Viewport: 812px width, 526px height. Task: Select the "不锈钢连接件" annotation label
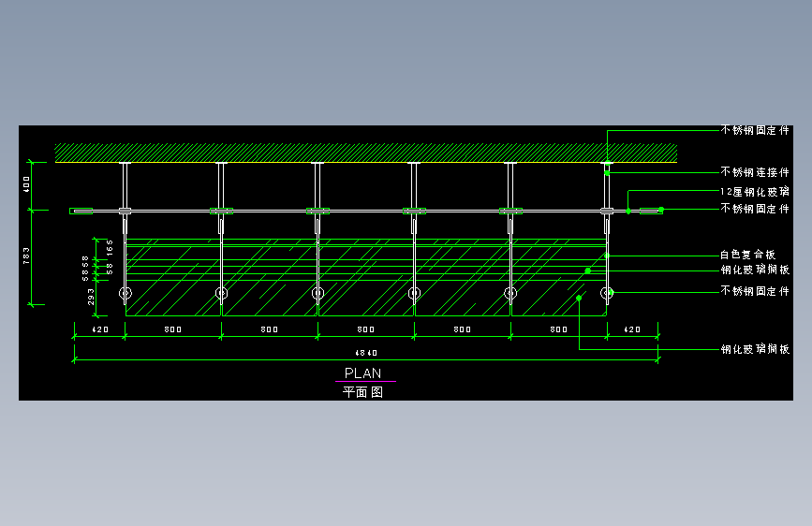tap(755, 172)
